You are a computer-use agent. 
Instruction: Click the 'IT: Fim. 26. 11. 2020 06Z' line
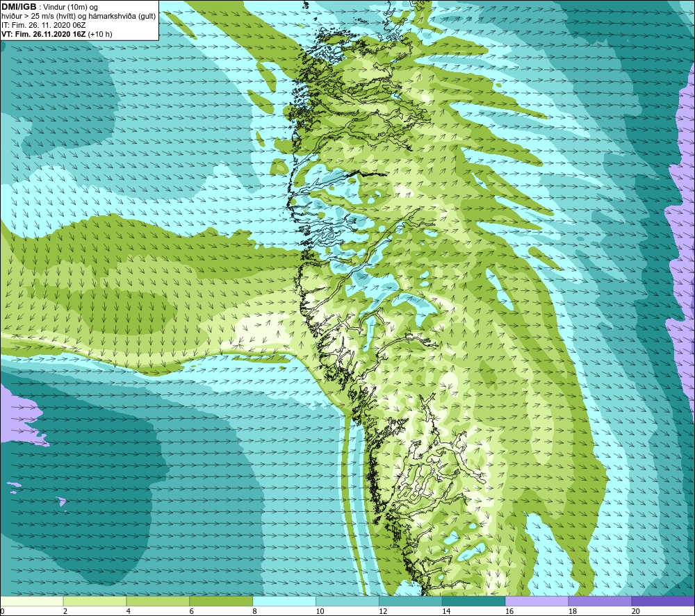point(43,25)
